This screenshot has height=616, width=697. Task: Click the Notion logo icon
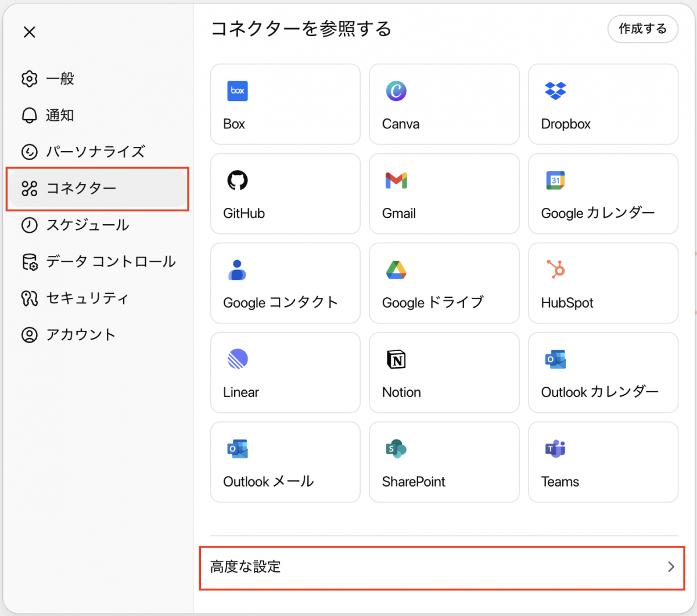[x=396, y=359]
